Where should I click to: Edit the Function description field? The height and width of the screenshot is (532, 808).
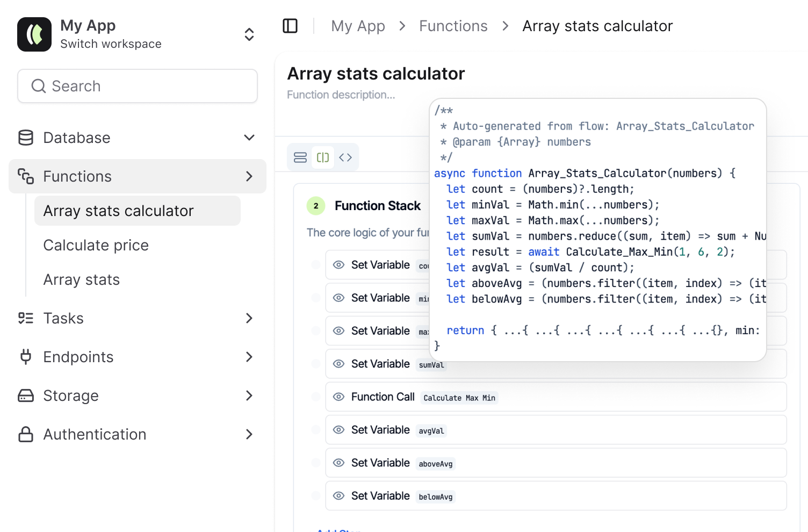pyautogui.click(x=341, y=95)
